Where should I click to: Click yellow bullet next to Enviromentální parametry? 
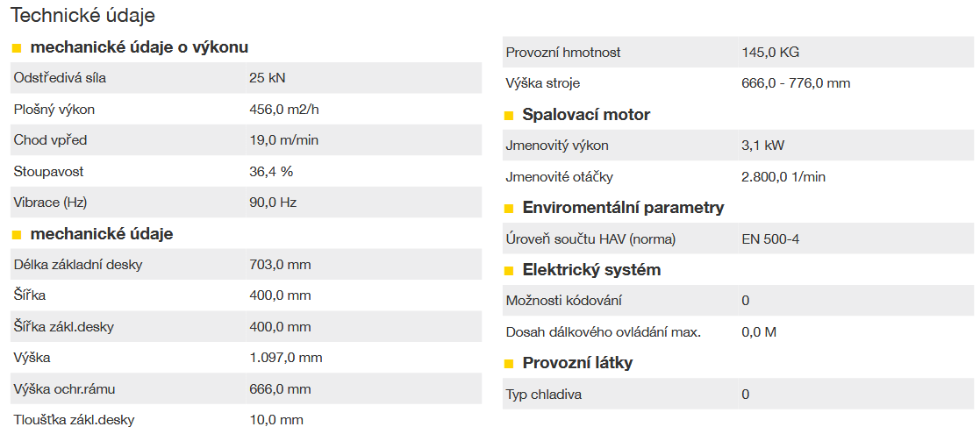click(509, 209)
